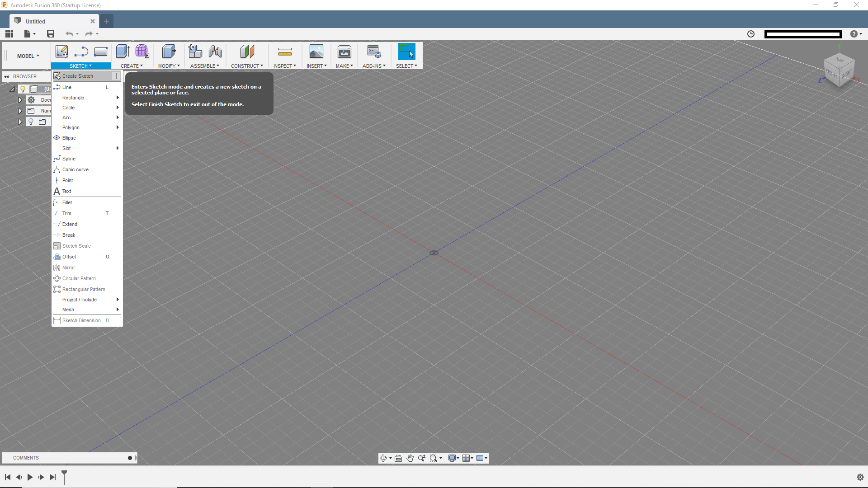The image size is (868, 488).
Task: Select the Rectangle sketch toolbar icon
Action: 101,52
